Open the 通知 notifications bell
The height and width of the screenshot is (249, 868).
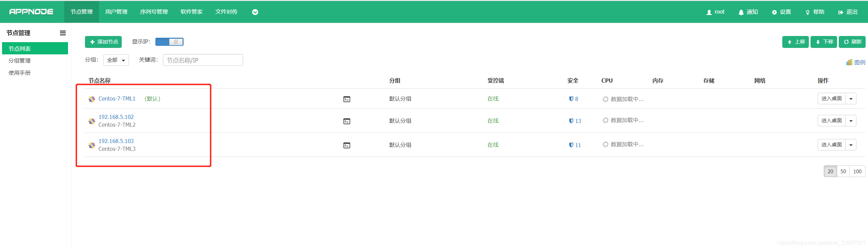[748, 12]
